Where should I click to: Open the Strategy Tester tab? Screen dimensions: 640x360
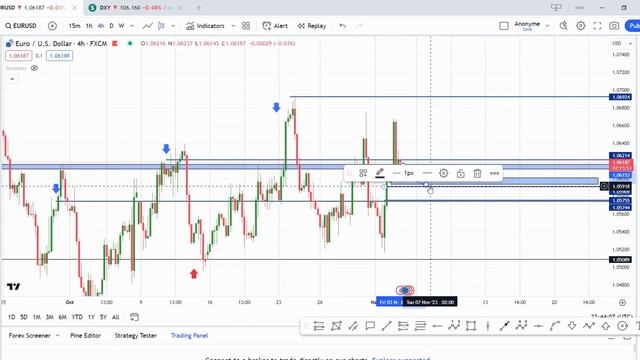136,336
